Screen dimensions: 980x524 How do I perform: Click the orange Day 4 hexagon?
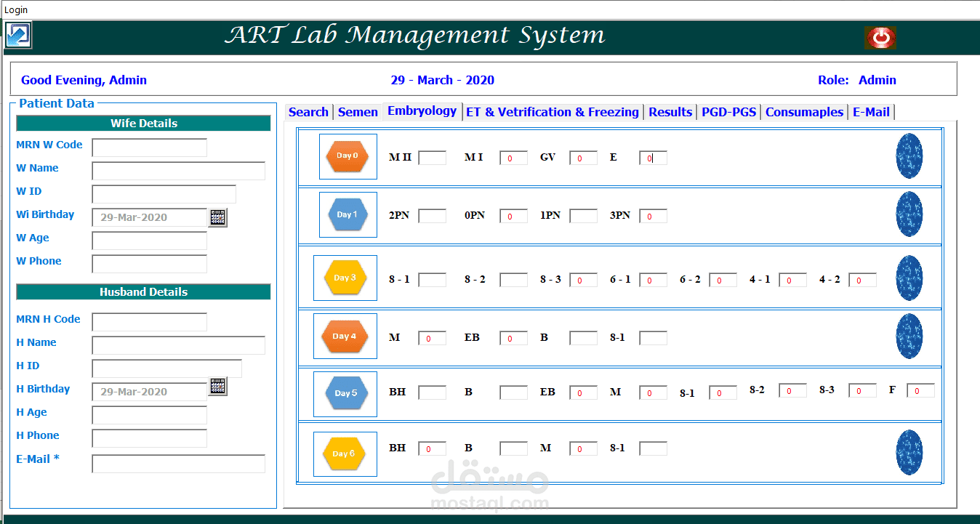click(345, 336)
